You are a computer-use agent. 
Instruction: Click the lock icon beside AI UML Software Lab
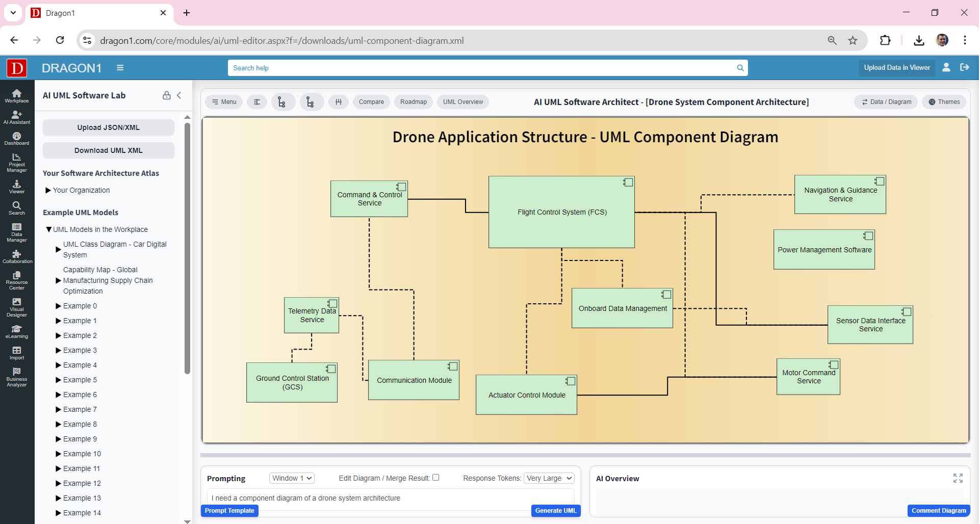[x=166, y=95]
